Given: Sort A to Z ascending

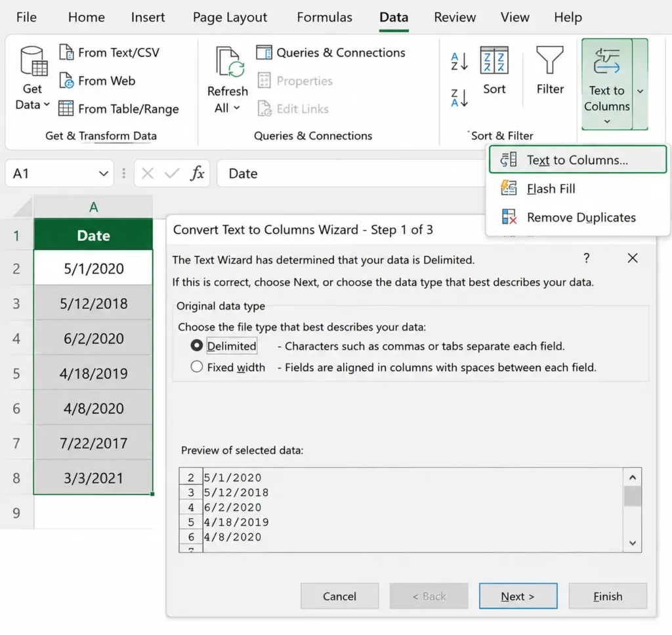Looking at the screenshot, I should point(459,62).
